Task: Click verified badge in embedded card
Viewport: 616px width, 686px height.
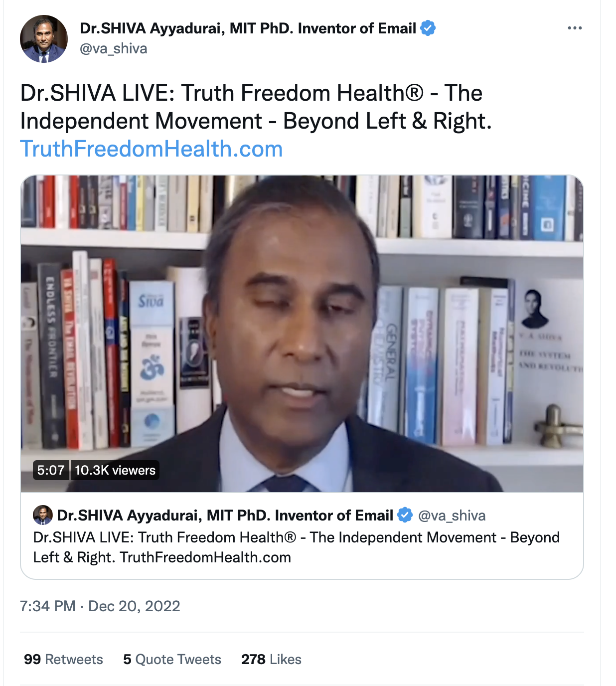Action: click(x=405, y=515)
